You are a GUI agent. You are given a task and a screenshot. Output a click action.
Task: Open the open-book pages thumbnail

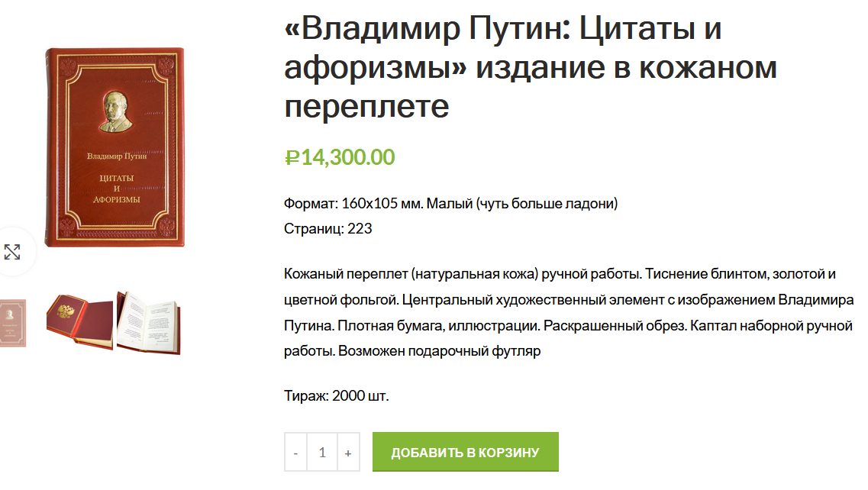click(x=148, y=321)
